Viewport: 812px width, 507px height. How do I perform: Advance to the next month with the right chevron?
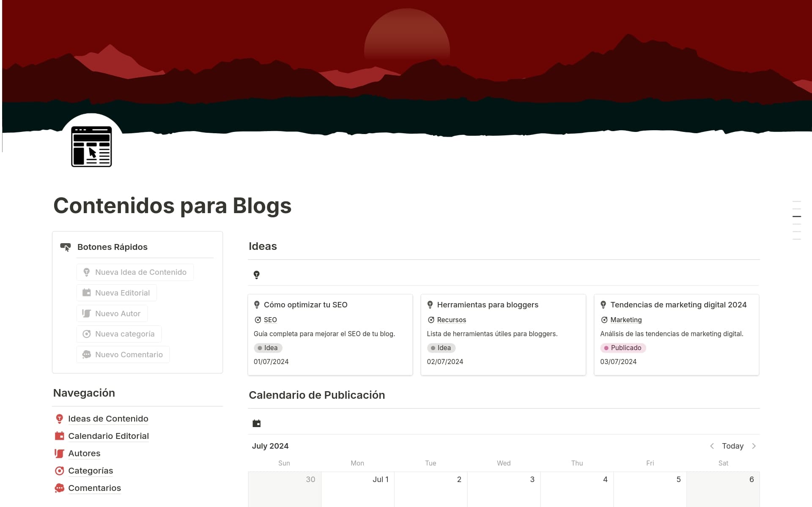tap(754, 446)
